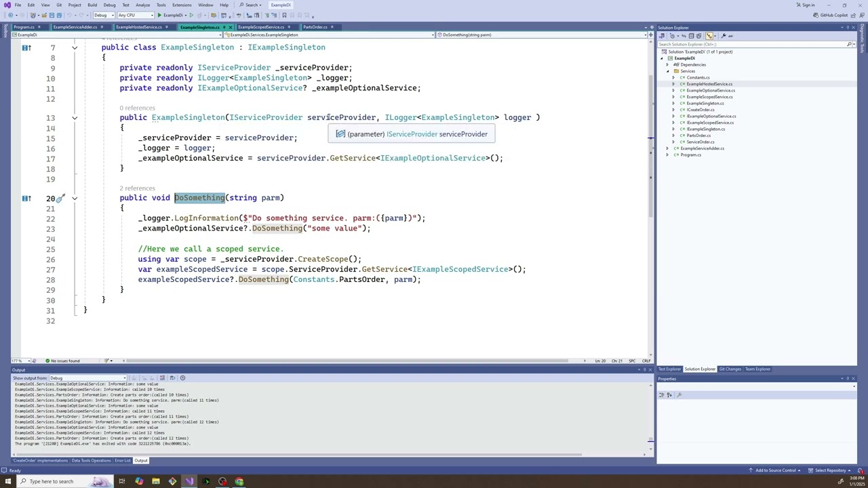Click the Pending Changes Filter clock icon
The height and width of the screenshot is (488, 868).
click(x=672, y=36)
